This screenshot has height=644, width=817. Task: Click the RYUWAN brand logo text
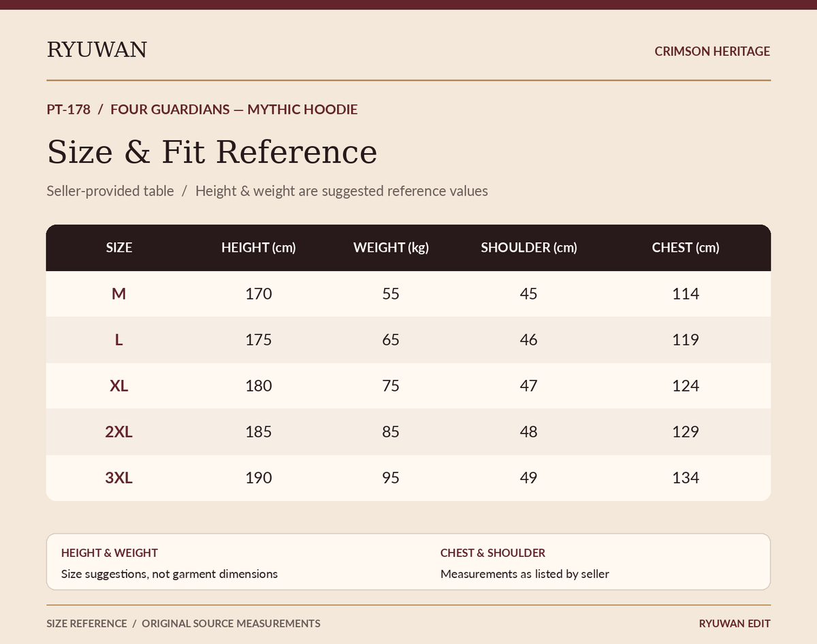point(97,50)
